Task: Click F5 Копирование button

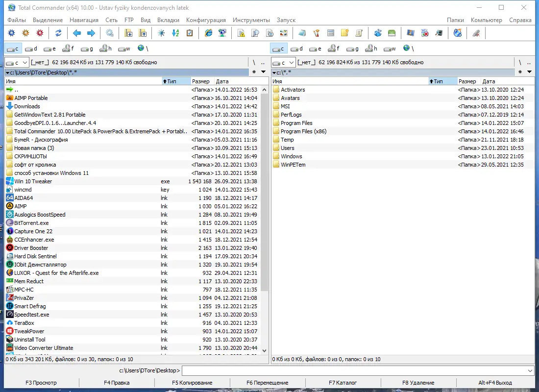Action: [x=192, y=383]
